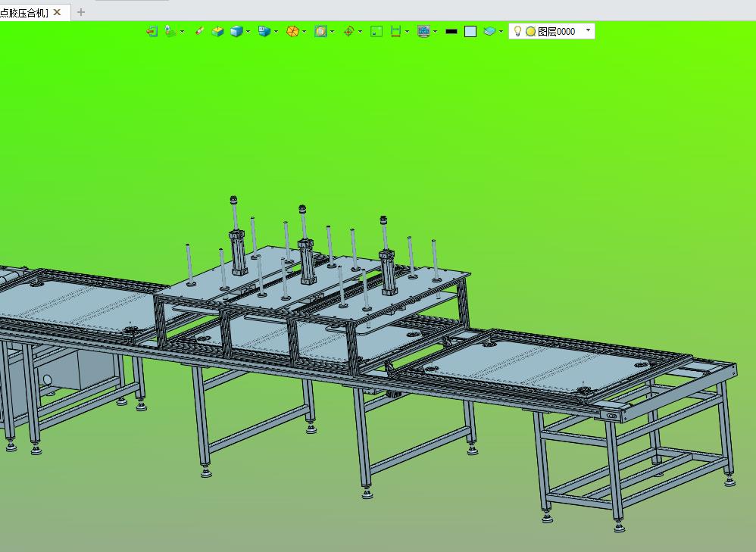Image resolution: width=756 pixels, height=552 pixels.
Task: Expand the crosshair target dropdown
Action: [x=360, y=31]
